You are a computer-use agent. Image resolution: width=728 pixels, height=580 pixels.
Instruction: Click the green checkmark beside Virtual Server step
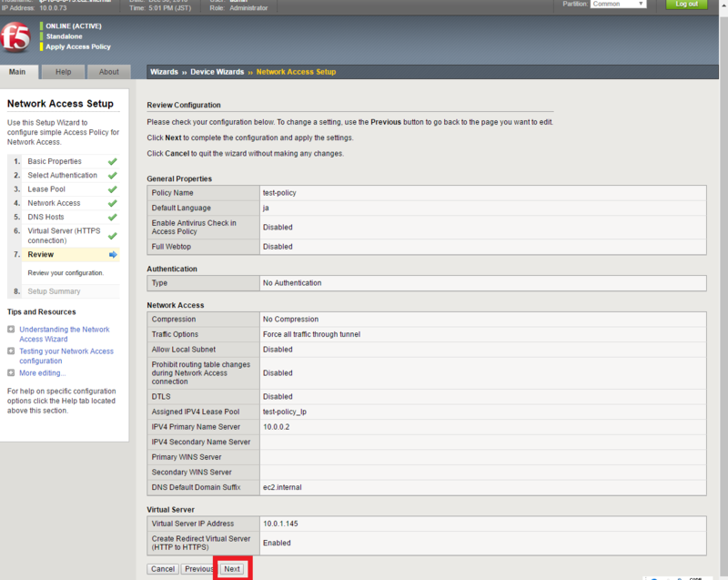(112, 236)
